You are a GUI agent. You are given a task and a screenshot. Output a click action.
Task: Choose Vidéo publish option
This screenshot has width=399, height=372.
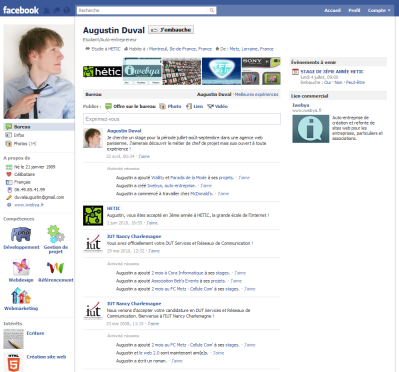(217, 106)
